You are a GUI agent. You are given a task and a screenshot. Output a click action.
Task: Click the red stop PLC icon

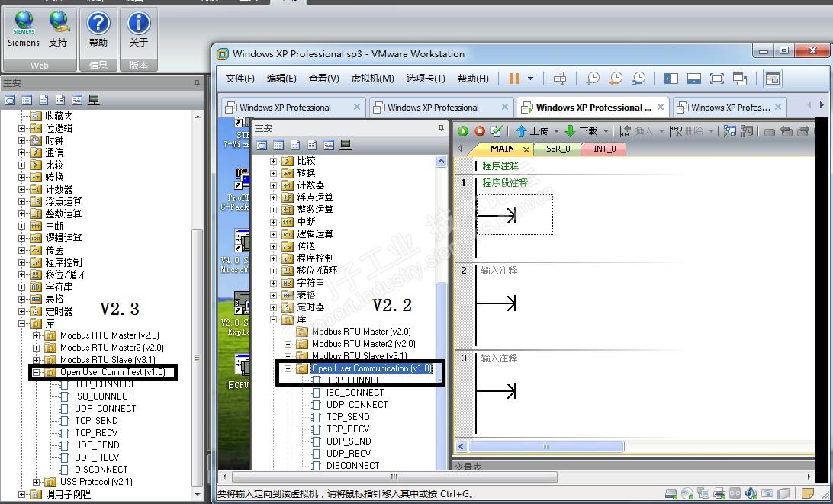pos(480,130)
